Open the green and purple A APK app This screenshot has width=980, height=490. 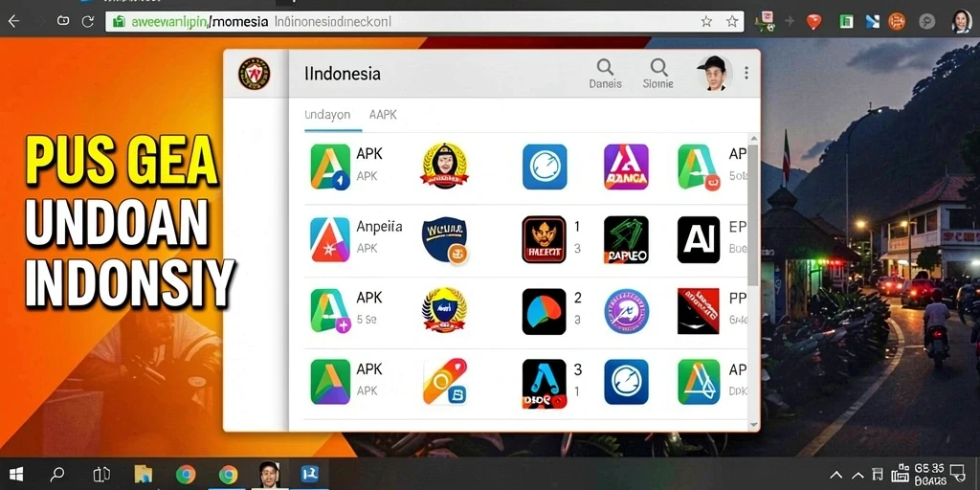tap(330, 382)
